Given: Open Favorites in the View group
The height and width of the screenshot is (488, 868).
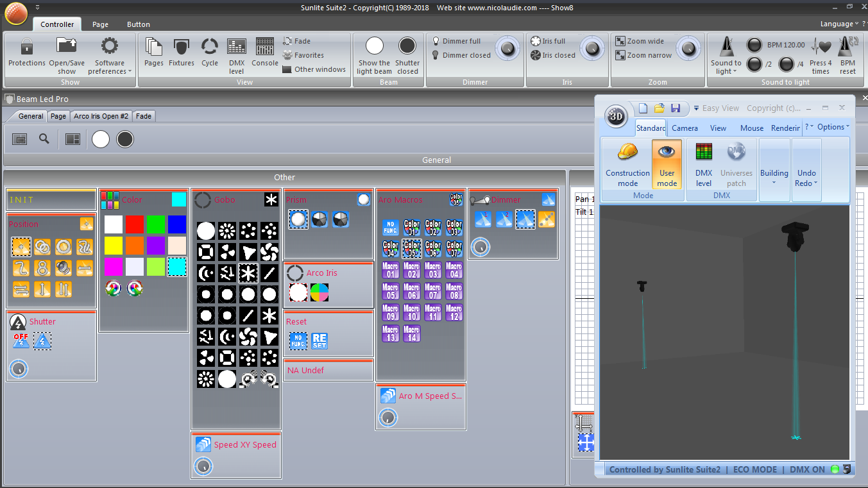Looking at the screenshot, I should (x=303, y=55).
